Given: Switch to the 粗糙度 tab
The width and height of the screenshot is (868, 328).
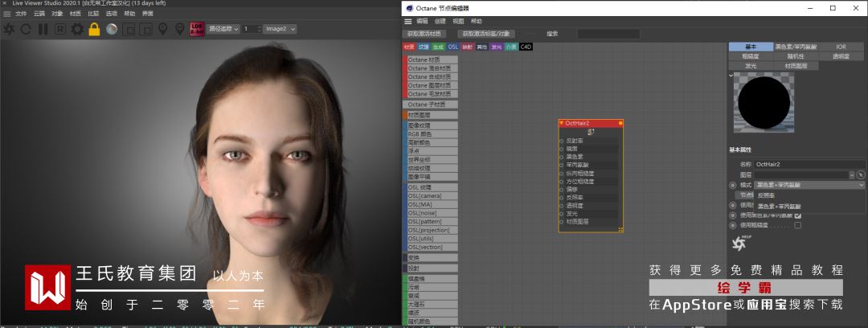Looking at the screenshot, I should (x=751, y=56).
